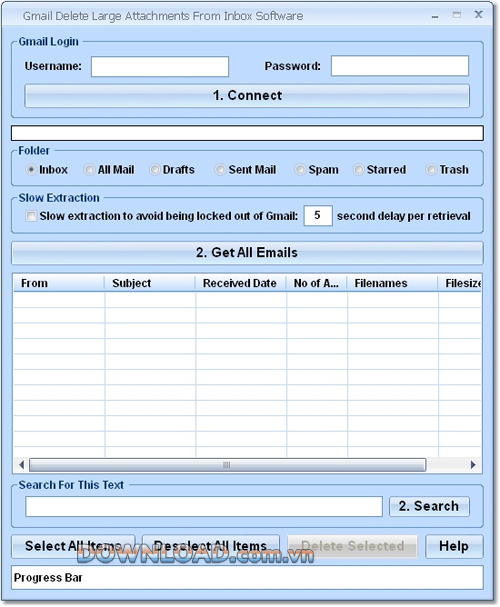Click the Delete Selected button
This screenshot has height=607, width=500.
[x=353, y=547]
